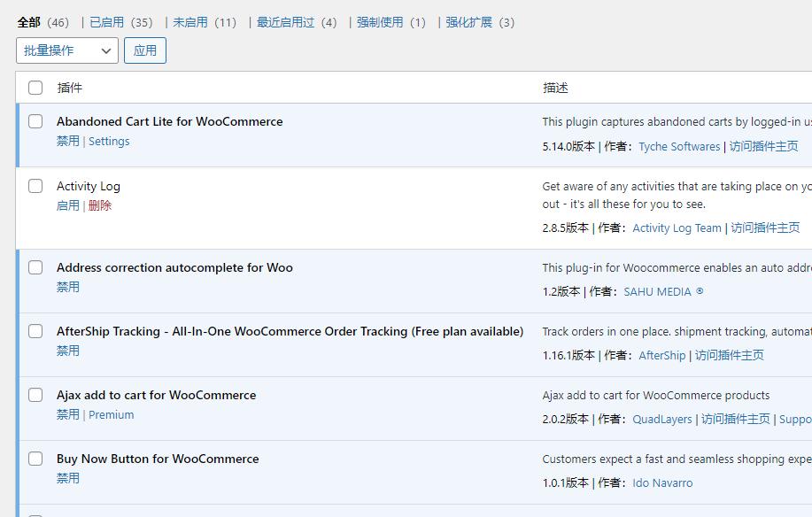This screenshot has width=812, height=517.
Task: Show the 全部 (46) plugins filter
Action: pos(43,22)
